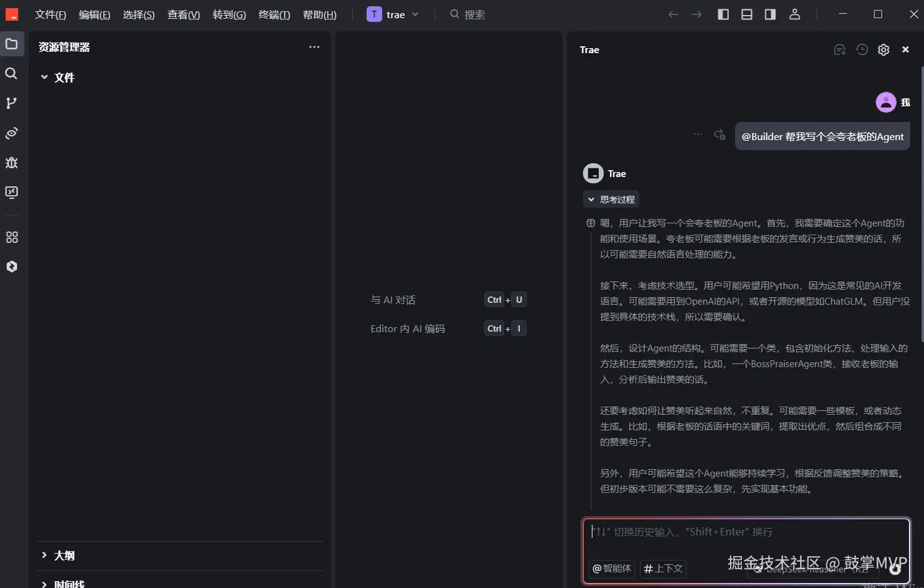The image size is (924, 588).
Task: Open the Trae chat settings gear
Action: pyautogui.click(x=883, y=49)
